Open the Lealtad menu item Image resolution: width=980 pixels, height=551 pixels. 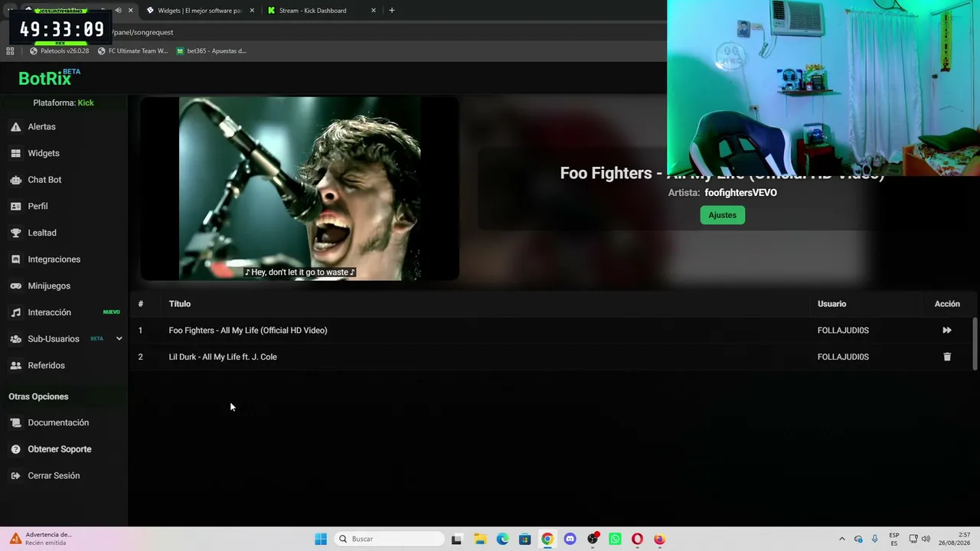click(x=42, y=233)
